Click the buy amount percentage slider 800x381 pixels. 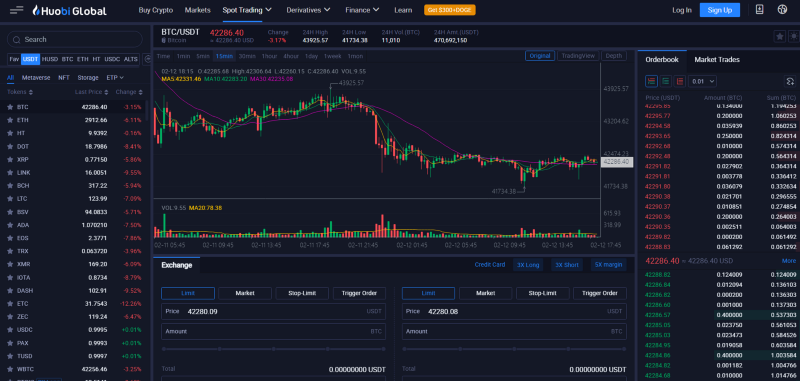273,349
